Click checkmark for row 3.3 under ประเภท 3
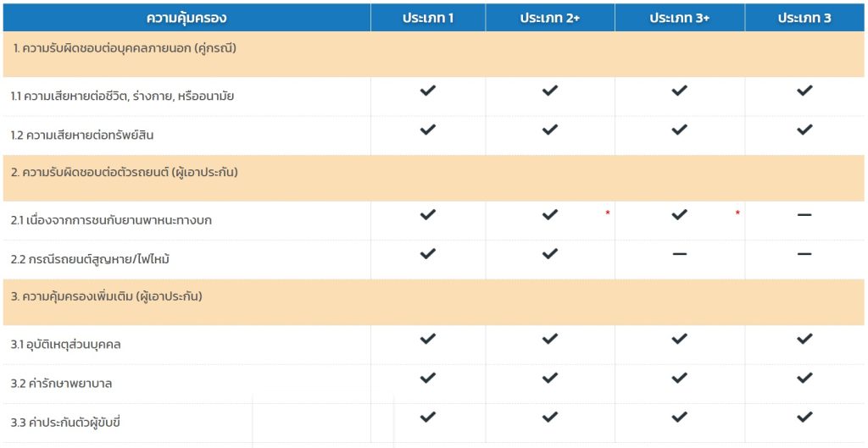This screenshot has width=868, height=448. click(x=804, y=417)
